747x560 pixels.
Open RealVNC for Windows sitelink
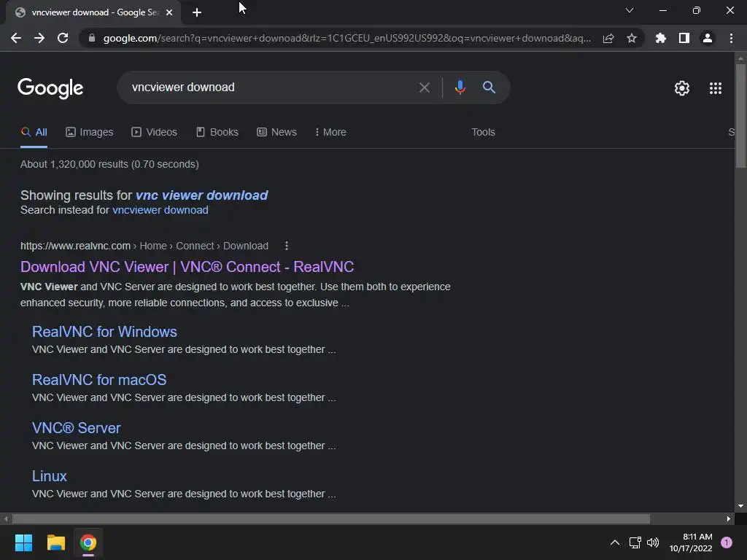click(104, 332)
